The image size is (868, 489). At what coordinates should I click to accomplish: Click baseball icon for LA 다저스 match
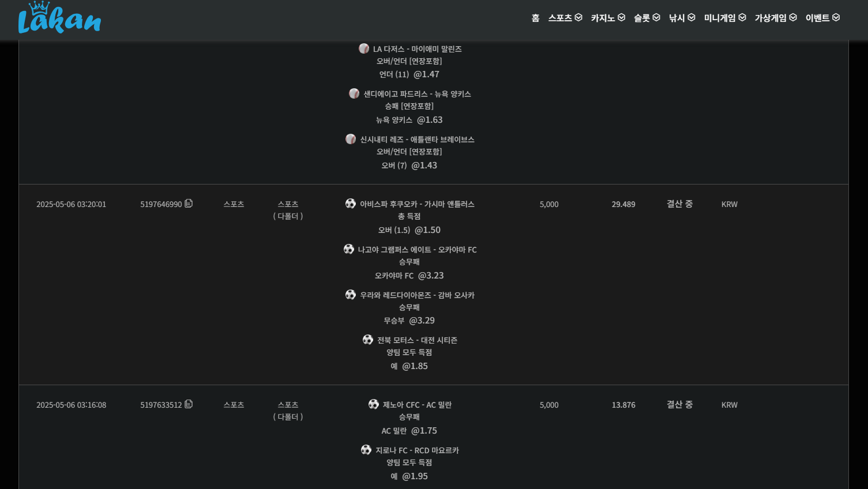(364, 48)
